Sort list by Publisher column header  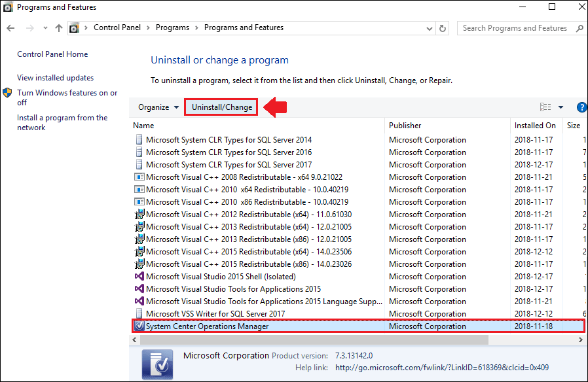pyautogui.click(x=405, y=126)
